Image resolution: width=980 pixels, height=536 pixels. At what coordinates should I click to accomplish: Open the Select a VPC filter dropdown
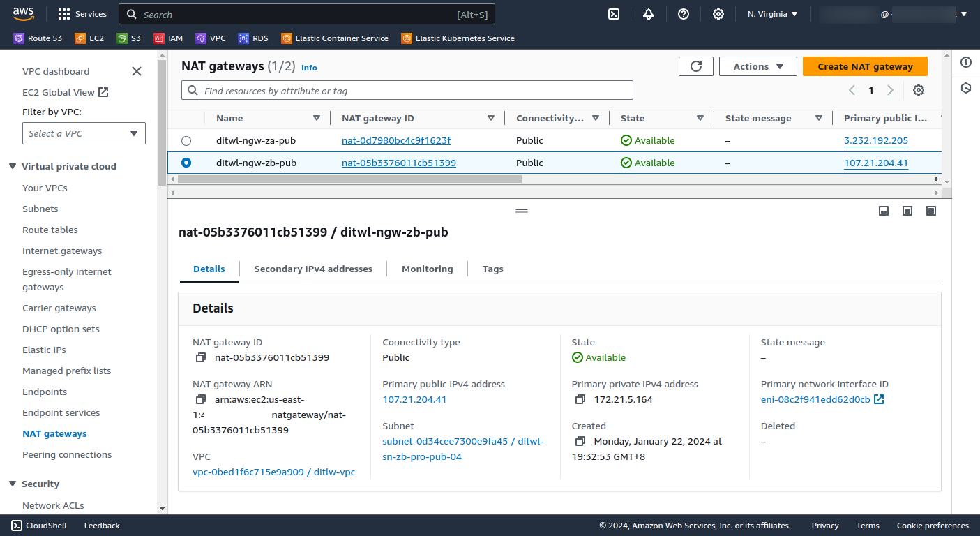pos(84,133)
